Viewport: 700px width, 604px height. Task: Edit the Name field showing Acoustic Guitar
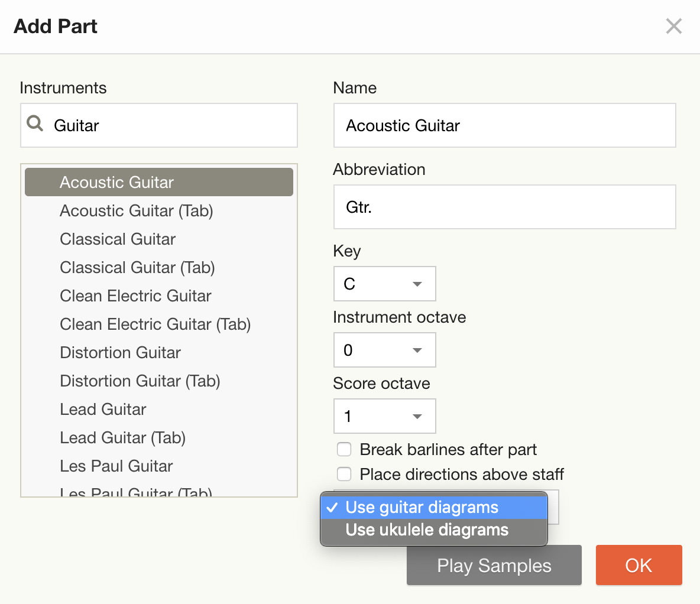[504, 125]
